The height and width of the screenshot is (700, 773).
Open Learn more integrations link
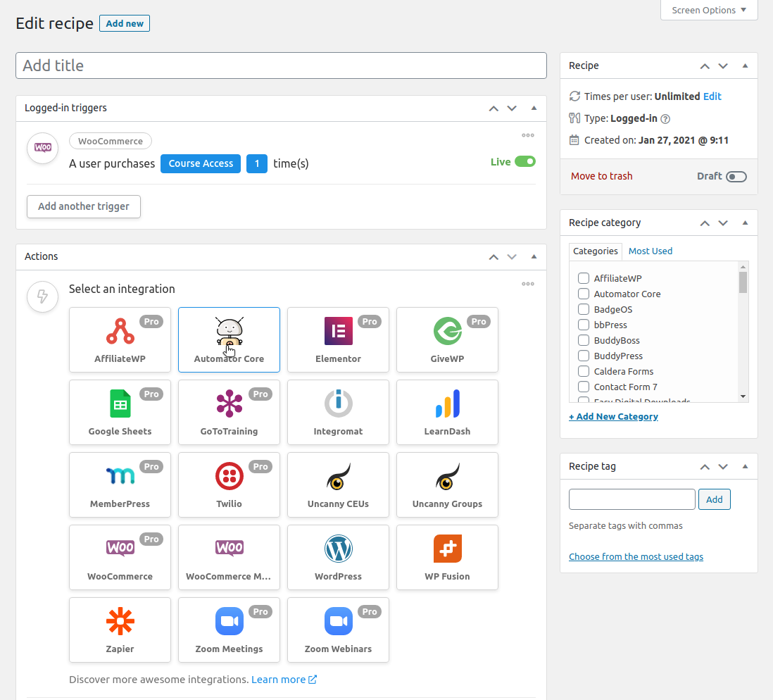284,680
